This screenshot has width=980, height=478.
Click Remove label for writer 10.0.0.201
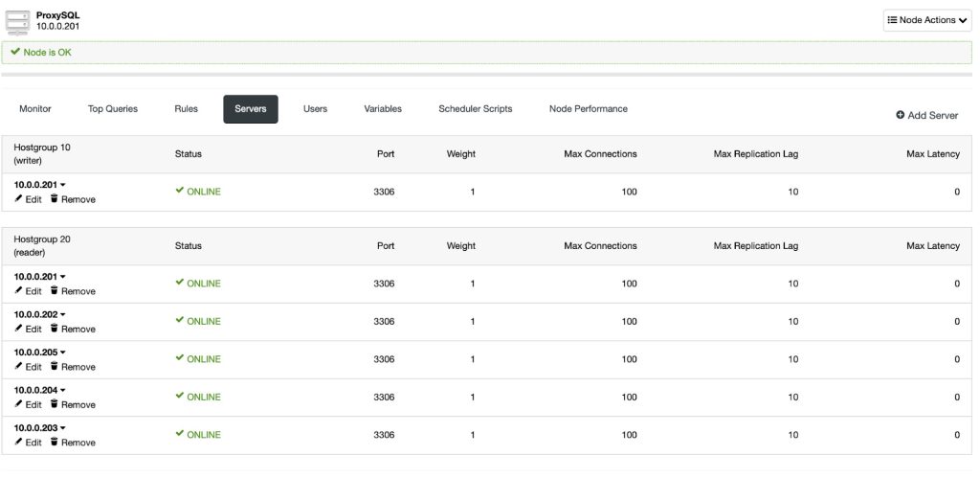[x=78, y=199]
